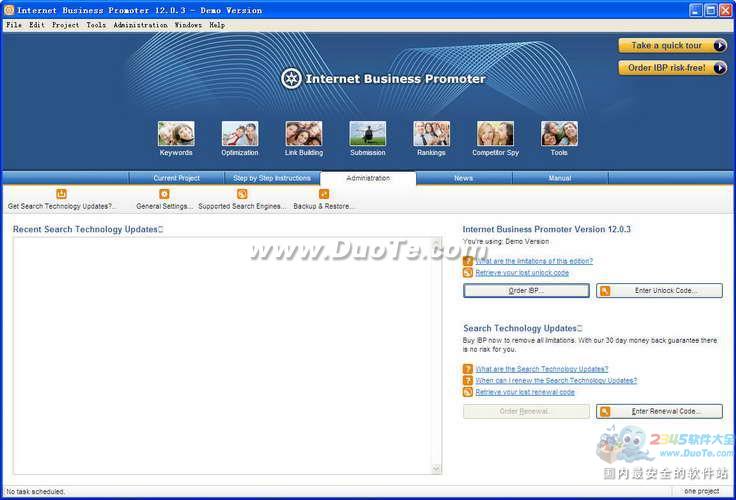The width and height of the screenshot is (736, 500).
Task: Click scrollbar down arrow in updates list
Action: point(436,469)
